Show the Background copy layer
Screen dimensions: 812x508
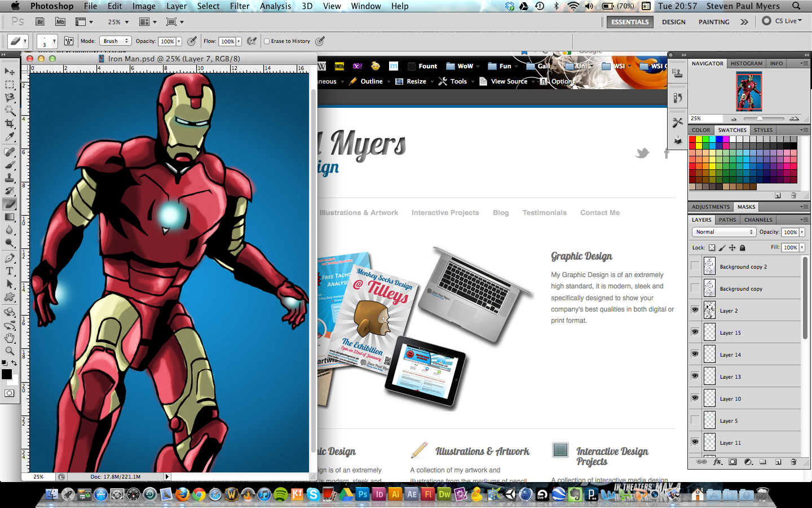click(695, 288)
